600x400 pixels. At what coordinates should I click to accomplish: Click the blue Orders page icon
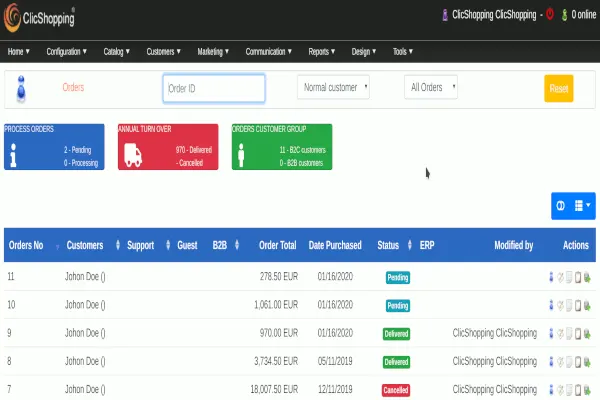point(20,89)
